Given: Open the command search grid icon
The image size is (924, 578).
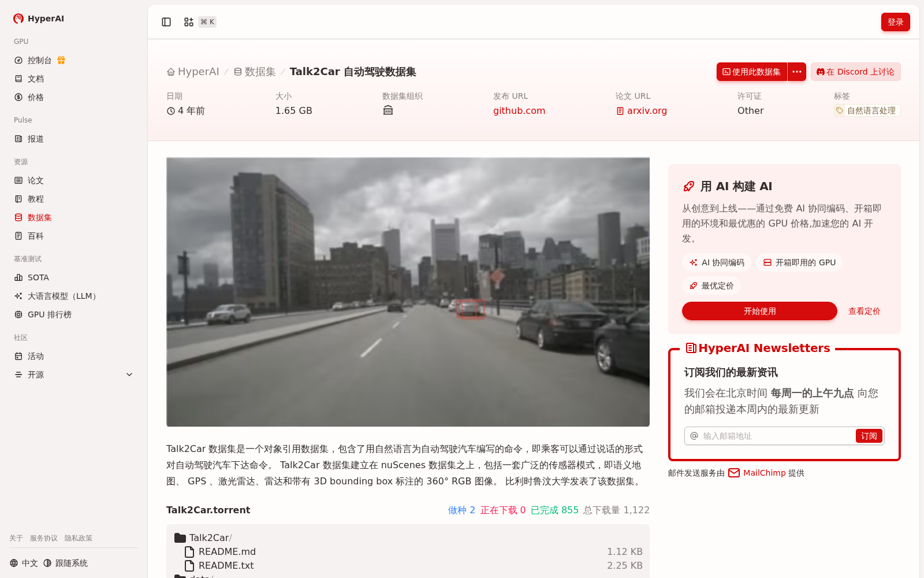Looking at the screenshot, I should [x=189, y=22].
